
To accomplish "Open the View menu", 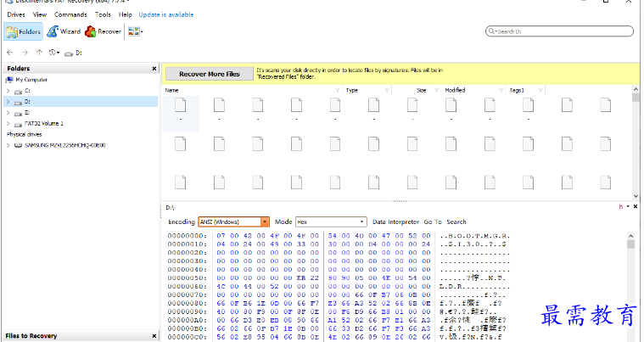I will point(40,14).
